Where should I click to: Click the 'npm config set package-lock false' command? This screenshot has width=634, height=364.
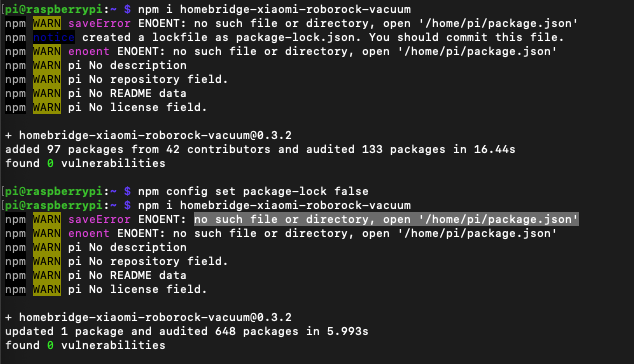click(x=253, y=191)
